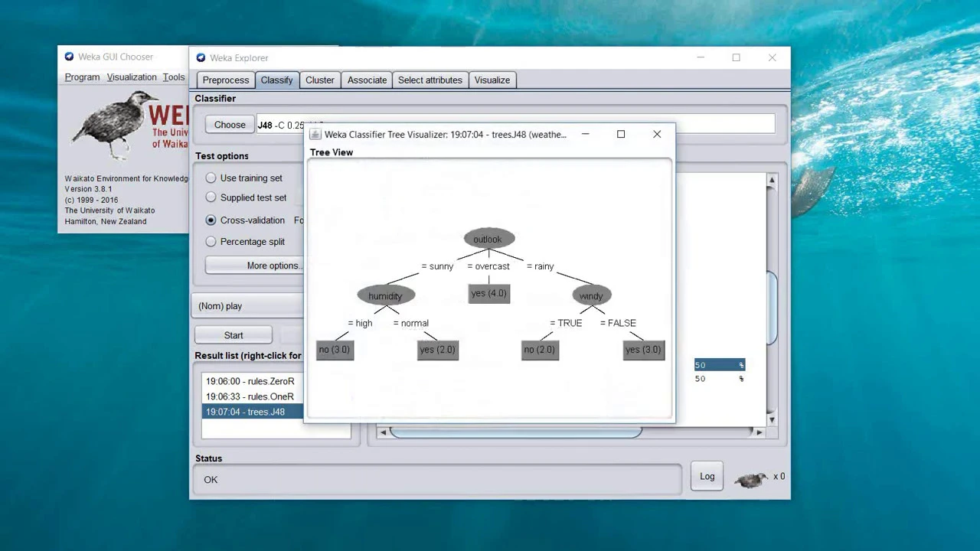Image resolution: width=980 pixels, height=551 pixels.
Task: Click the = overcast branch label
Action: (488, 266)
